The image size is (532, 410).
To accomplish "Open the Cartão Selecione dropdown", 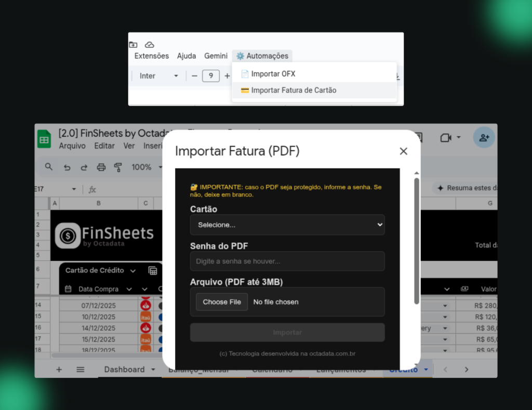I will pos(287,224).
